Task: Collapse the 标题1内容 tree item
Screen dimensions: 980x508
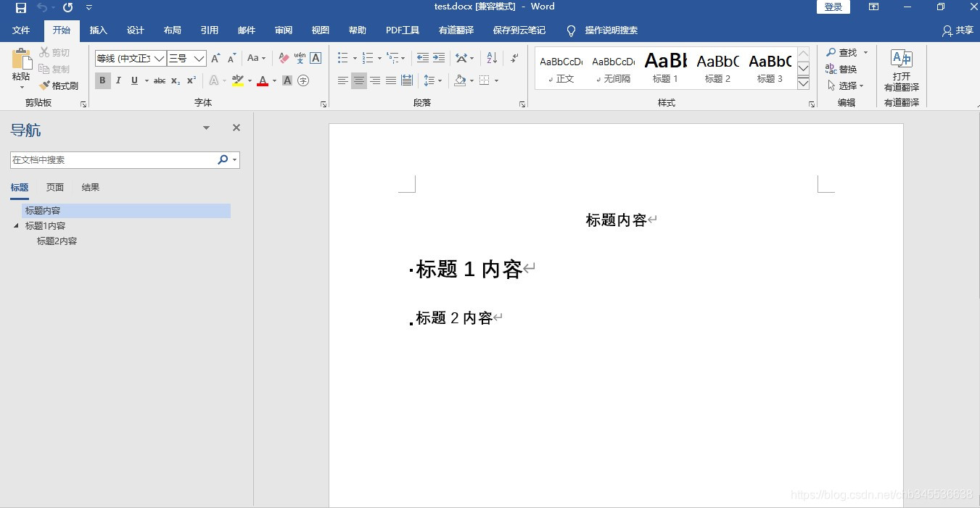Action: click(16, 225)
